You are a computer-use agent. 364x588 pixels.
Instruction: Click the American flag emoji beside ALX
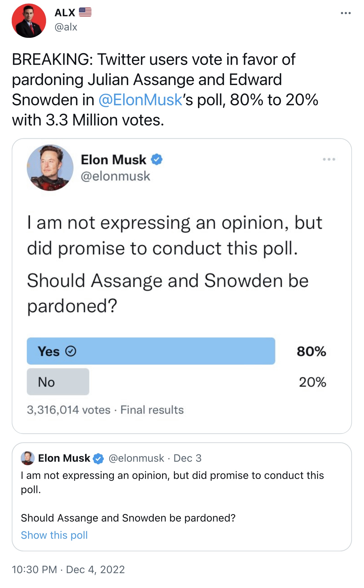tap(85, 12)
